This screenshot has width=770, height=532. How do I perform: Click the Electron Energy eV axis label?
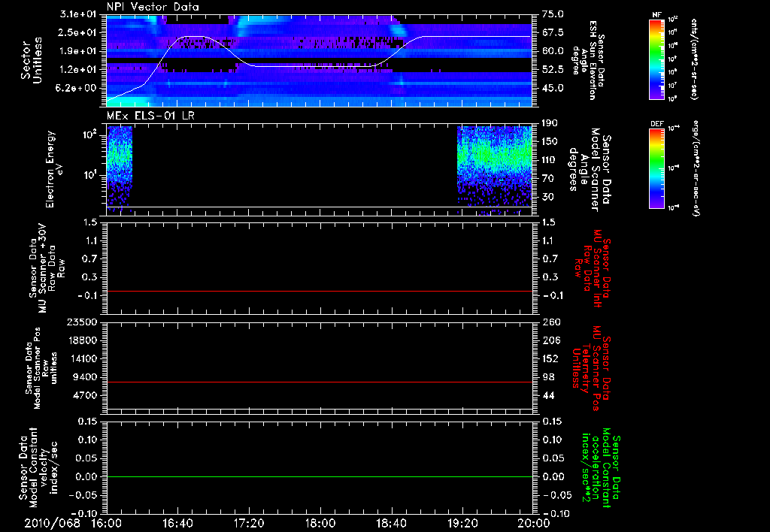pos(54,169)
